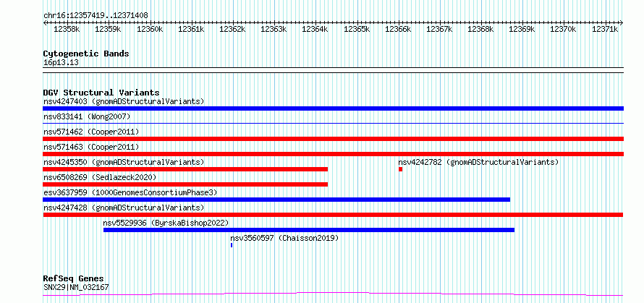Click the 12369k ruler tick label
Viewport: 644px width, 303px height.
tap(522, 30)
